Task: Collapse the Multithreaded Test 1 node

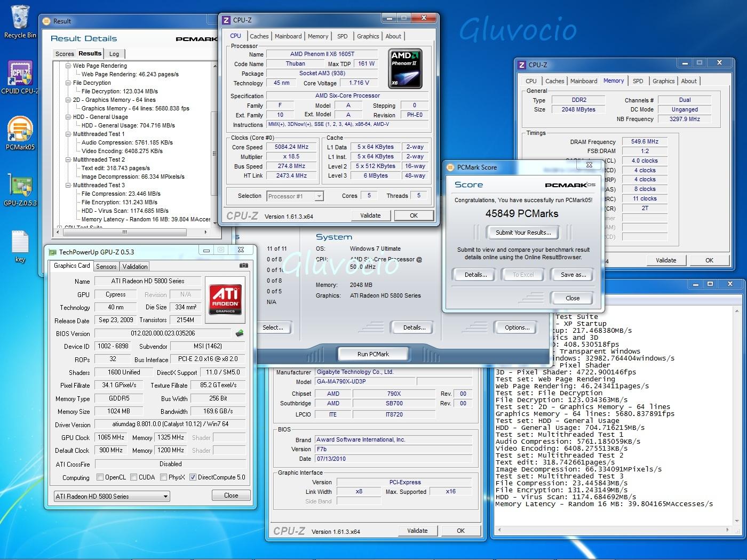Action: (x=68, y=134)
